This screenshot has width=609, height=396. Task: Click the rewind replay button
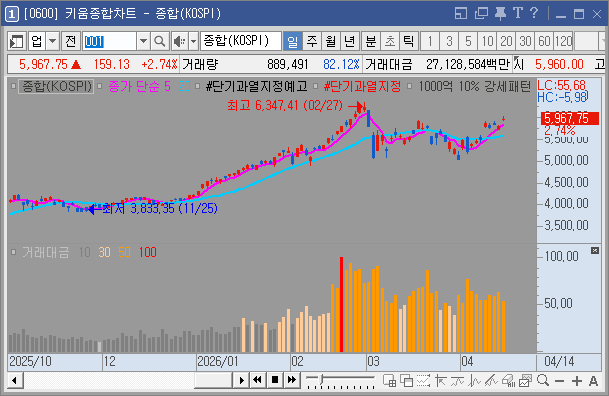[x=257, y=380]
